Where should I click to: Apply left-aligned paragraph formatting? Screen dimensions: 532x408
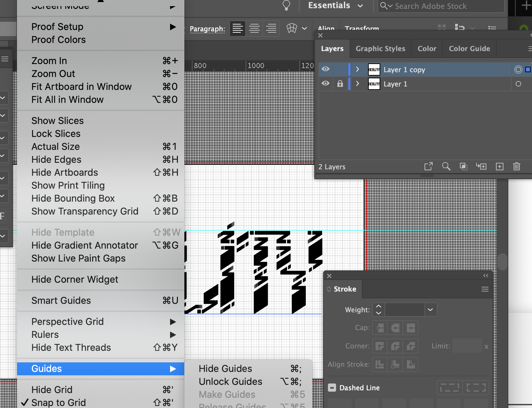pyautogui.click(x=237, y=29)
